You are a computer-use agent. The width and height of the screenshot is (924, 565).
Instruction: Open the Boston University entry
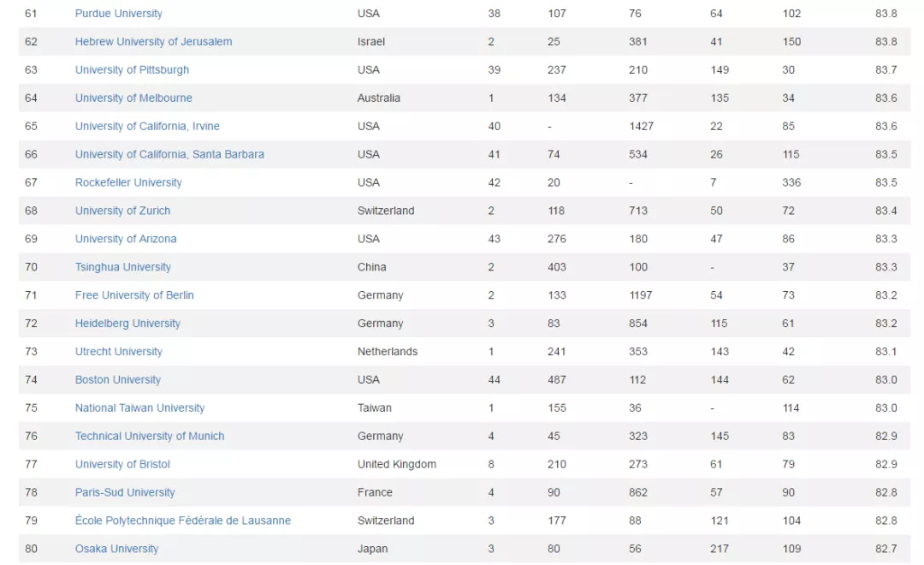[x=118, y=380]
